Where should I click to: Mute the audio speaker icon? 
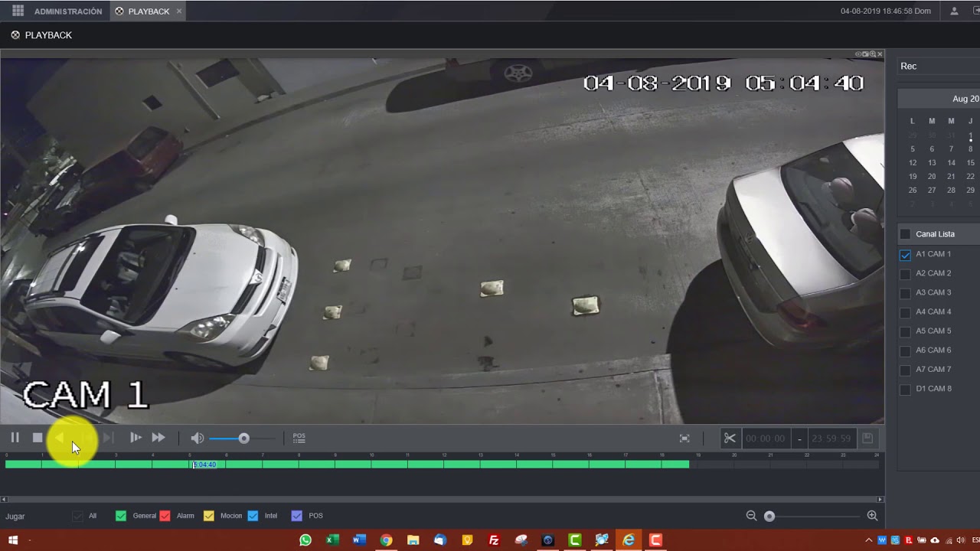point(198,438)
